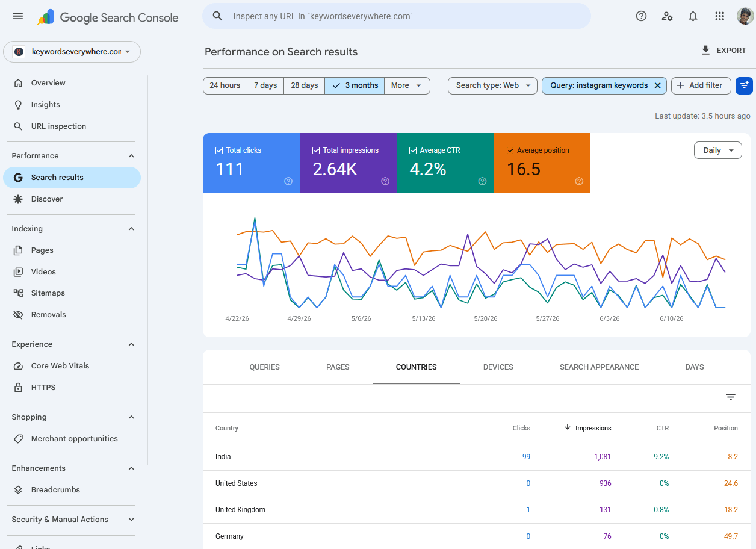This screenshot has height=549, width=756.
Task: Select the 3 months date range
Action: pyautogui.click(x=355, y=85)
